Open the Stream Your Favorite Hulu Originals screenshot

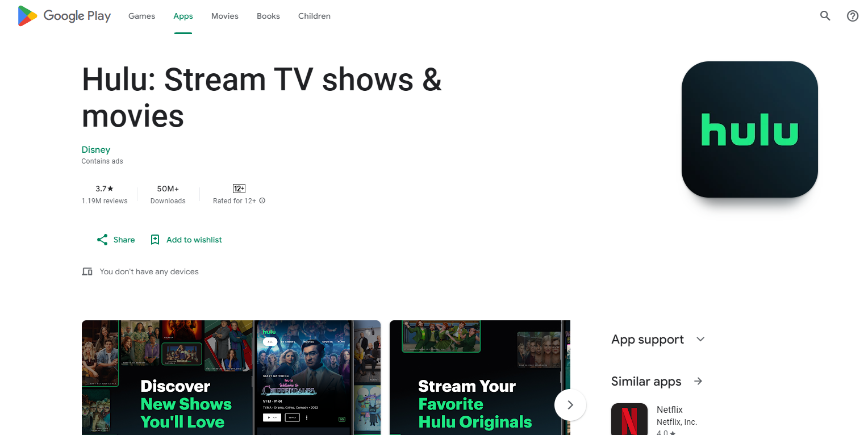[x=480, y=378]
